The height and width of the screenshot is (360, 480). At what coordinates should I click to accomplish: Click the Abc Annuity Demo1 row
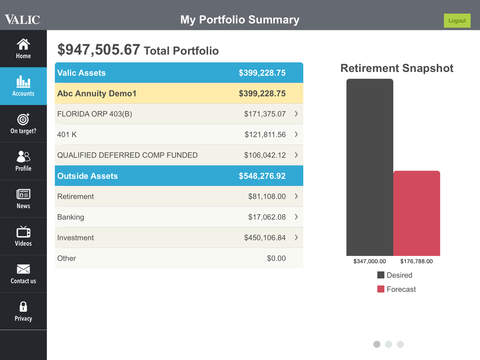pyautogui.click(x=179, y=93)
